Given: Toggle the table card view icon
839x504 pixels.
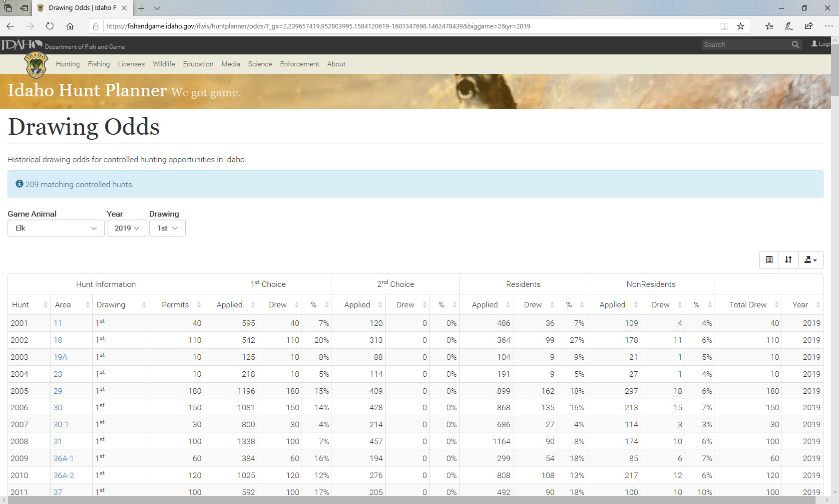Looking at the screenshot, I should [x=769, y=259].
